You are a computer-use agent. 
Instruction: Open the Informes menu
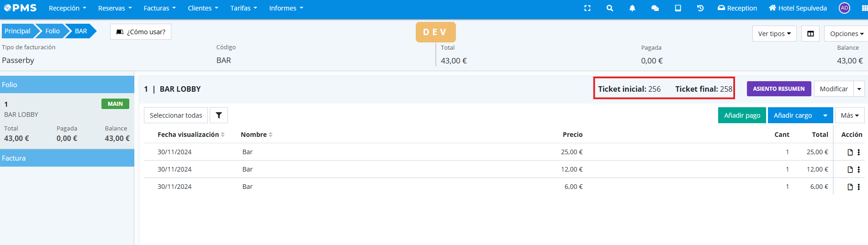click(286, 8)
